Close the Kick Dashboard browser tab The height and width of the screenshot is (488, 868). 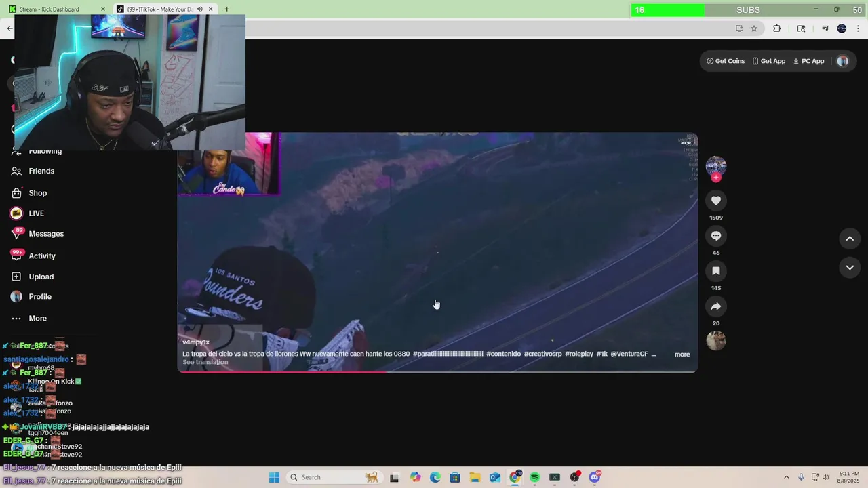click(103, 9)
